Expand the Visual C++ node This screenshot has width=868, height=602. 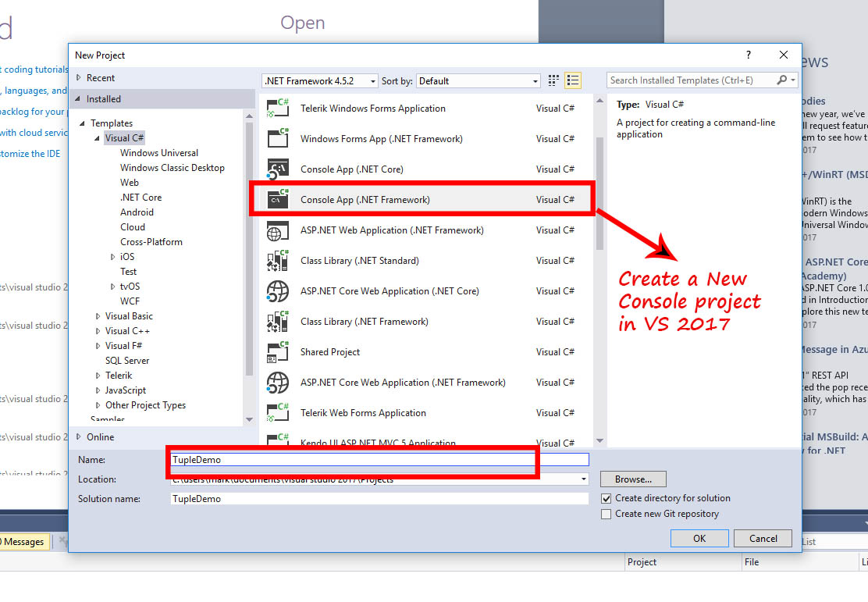pyautogui.click(x=98, y=331)
